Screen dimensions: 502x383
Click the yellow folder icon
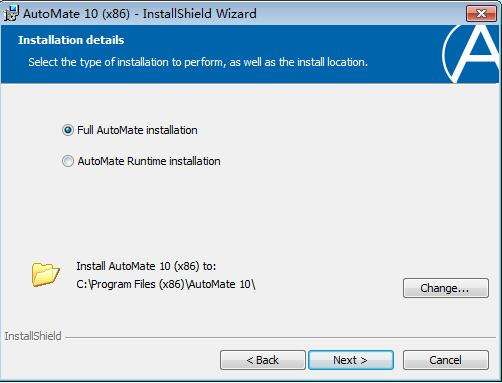pos(46,274)
